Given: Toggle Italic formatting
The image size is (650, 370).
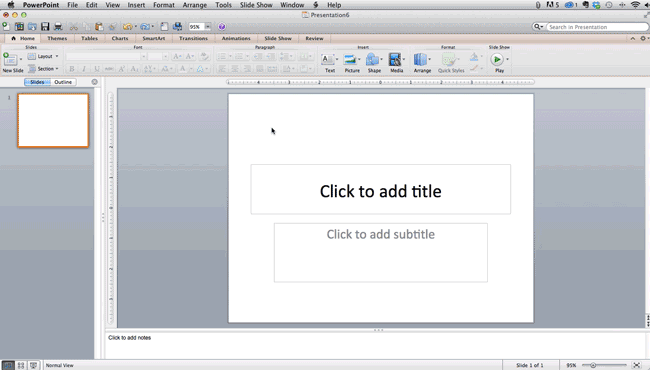Looking at the screenshot, I should 84,69.
